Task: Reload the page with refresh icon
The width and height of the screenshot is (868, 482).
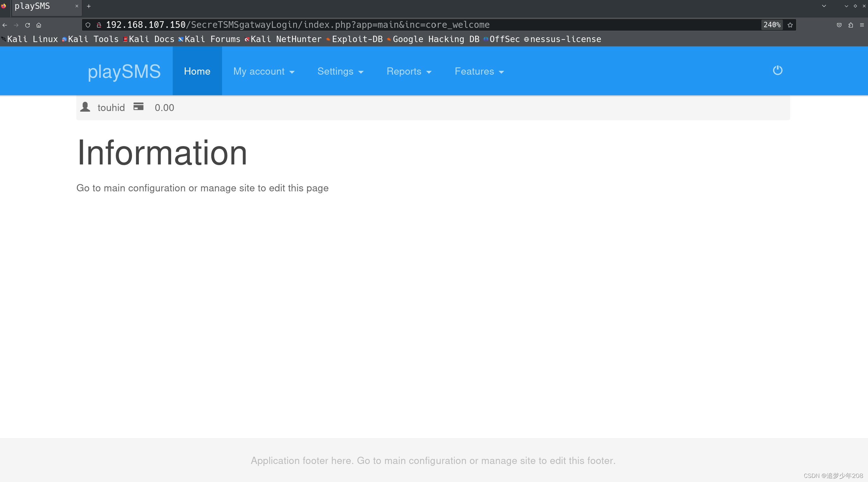Action: click(x=28, y=25)
